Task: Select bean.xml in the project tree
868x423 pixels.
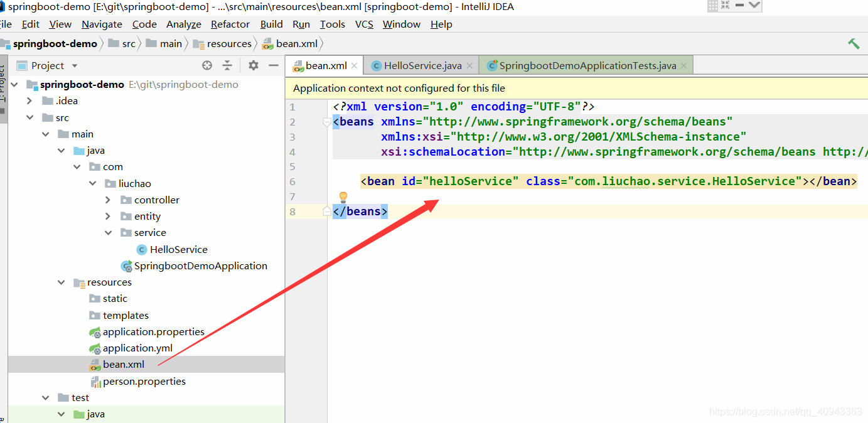Action: coord(124,365)
